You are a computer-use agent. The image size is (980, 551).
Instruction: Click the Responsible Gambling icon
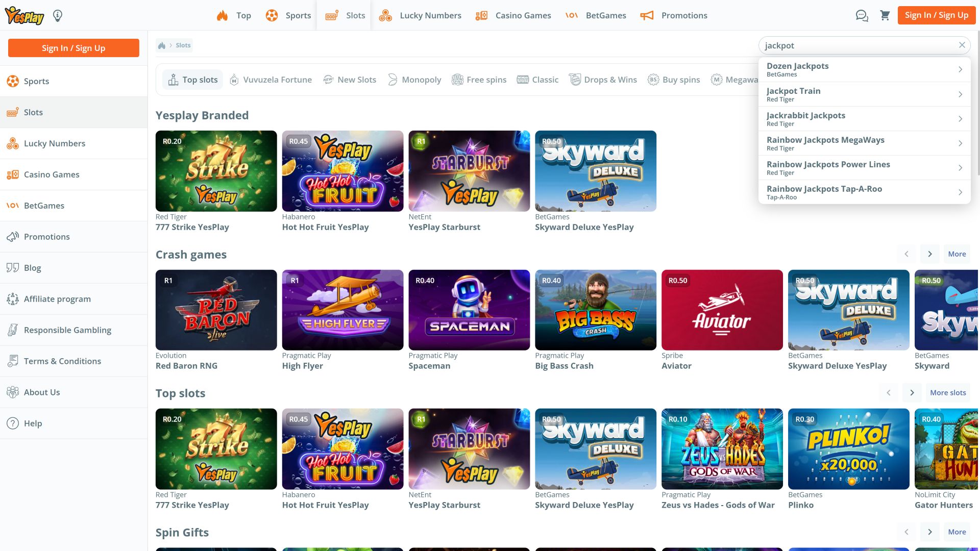[x=13, y=330]
